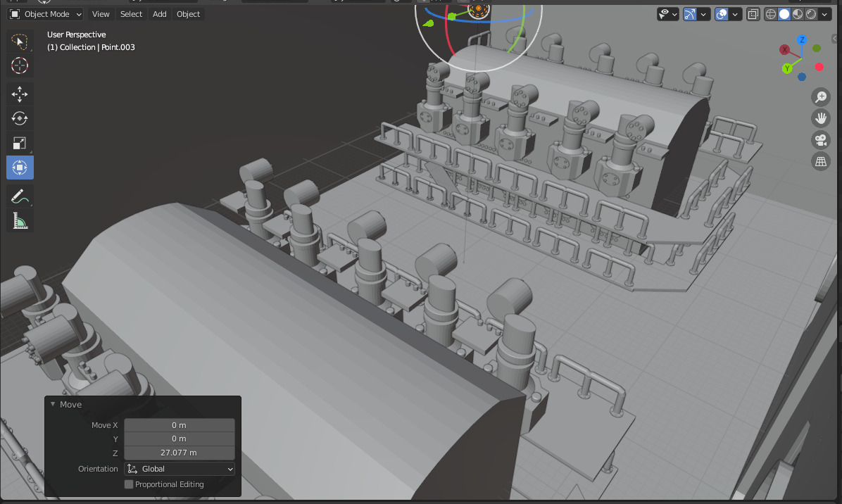Select the Move tool
The image size is (842, 504).
pyautogui.click(x=20, y=94)
